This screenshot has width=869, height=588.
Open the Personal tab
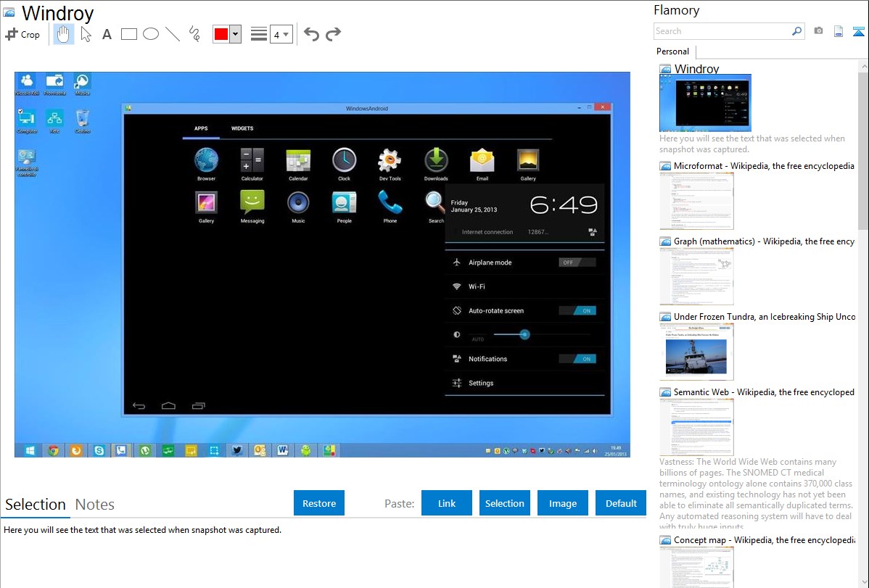(x=672, y=51)
